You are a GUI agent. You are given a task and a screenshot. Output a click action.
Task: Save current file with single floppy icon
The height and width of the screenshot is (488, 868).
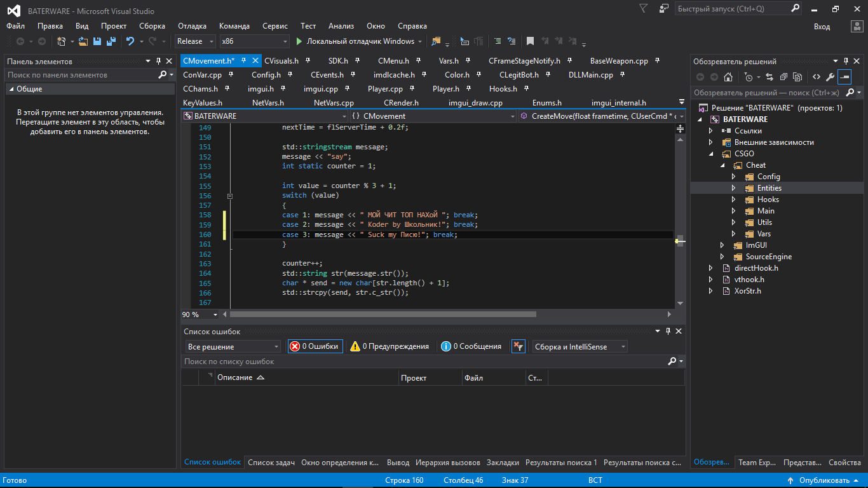(97, 41)
